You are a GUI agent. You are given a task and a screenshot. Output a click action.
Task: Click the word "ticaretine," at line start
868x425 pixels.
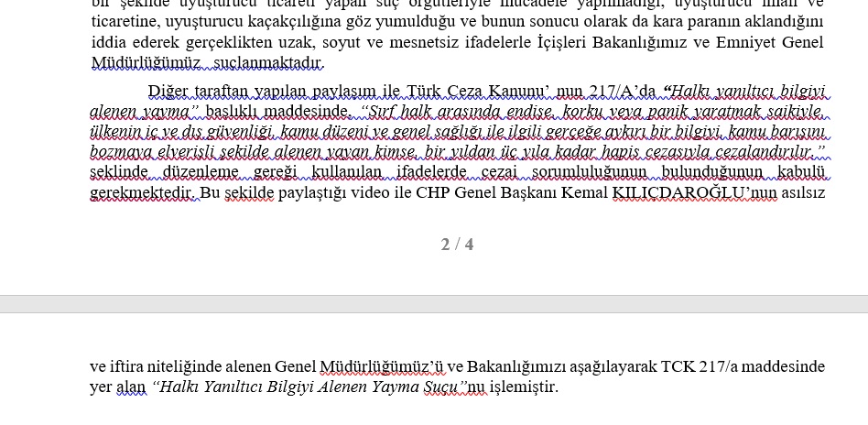[126, 22]
